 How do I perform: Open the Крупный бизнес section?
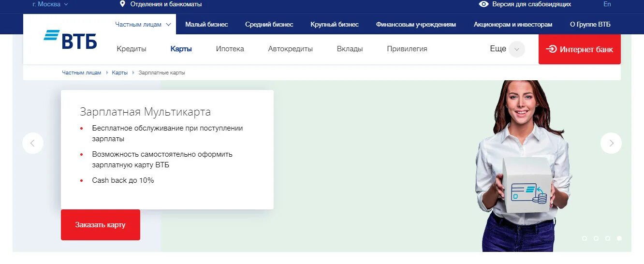pyautogui.click(x=335, y=24)
